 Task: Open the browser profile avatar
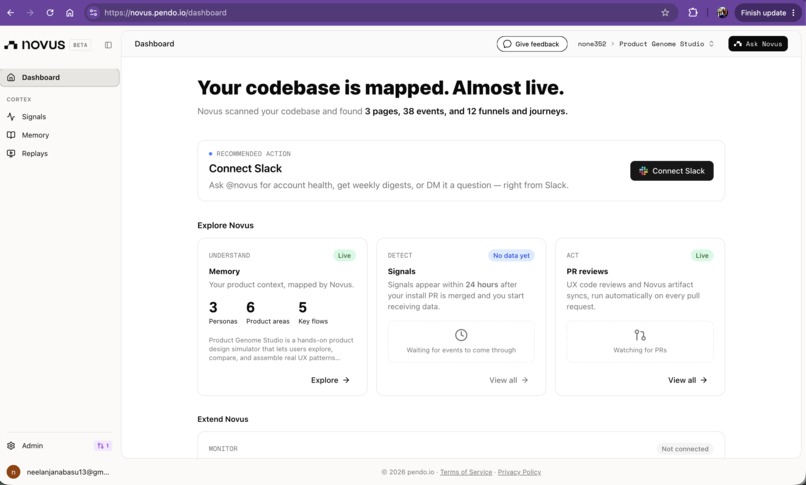722,13
